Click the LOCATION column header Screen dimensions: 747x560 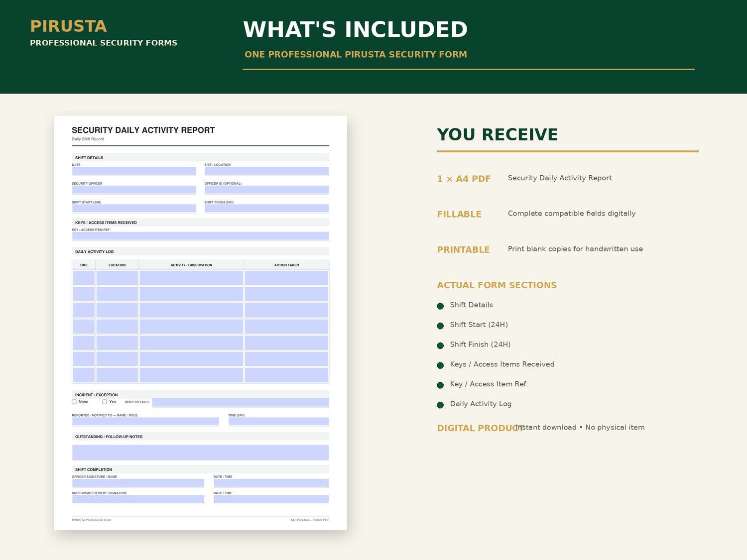click(117, 265)
